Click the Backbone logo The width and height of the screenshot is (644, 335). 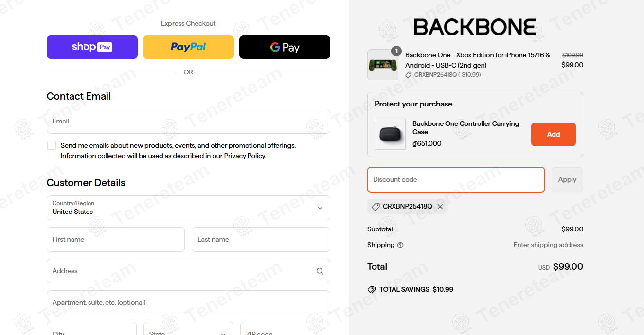pos(475,27)
